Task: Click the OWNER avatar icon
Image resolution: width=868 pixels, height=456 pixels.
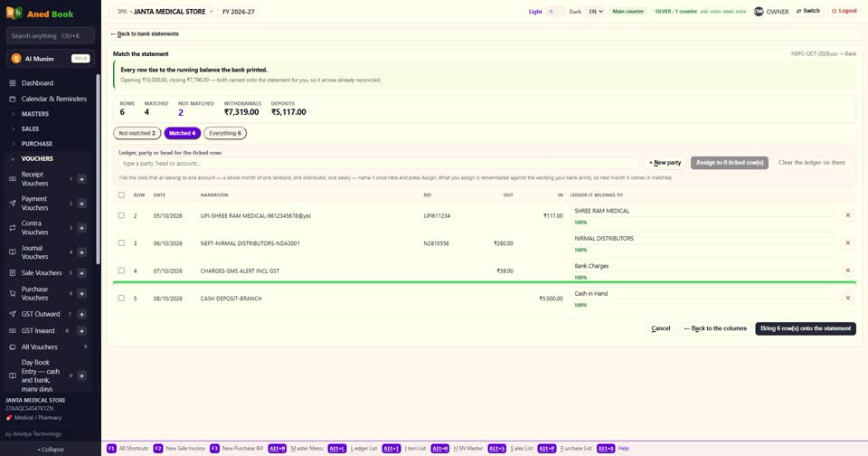Action: [759, 11]
